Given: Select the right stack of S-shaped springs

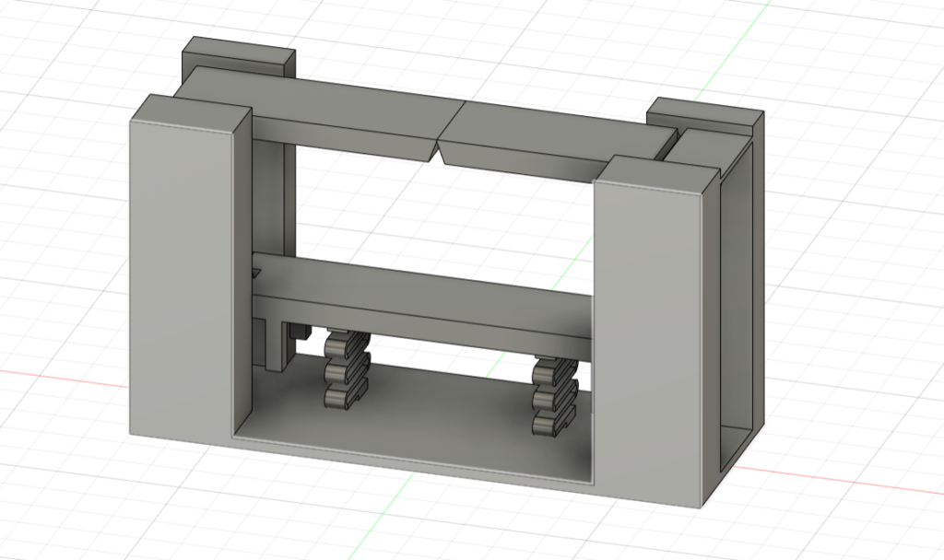Looking at the screenshot, I should tap(554, 396).
